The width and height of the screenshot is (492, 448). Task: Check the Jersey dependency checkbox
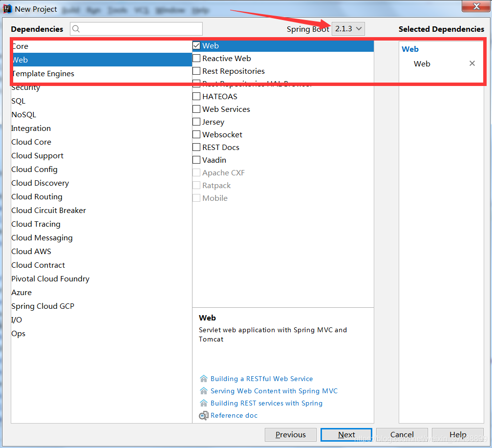click(x=196, y=122)
